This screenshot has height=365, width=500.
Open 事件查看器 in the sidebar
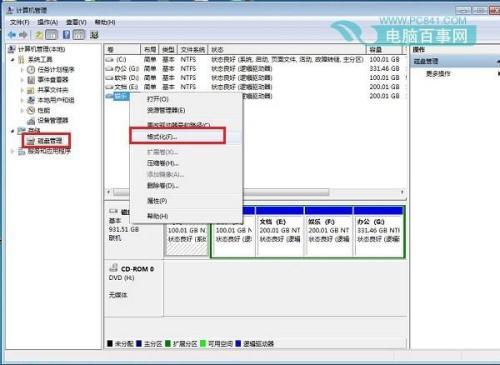click(x=53, y=80)
